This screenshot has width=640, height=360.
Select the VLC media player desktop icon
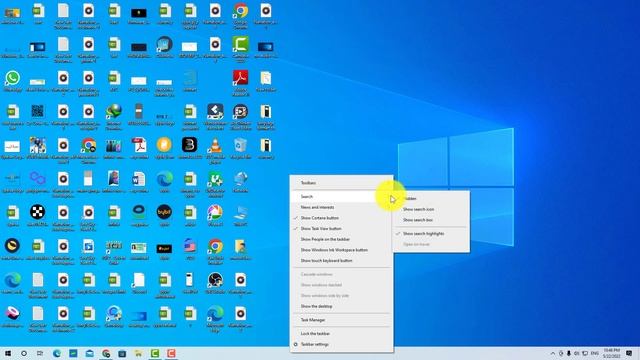215,149
